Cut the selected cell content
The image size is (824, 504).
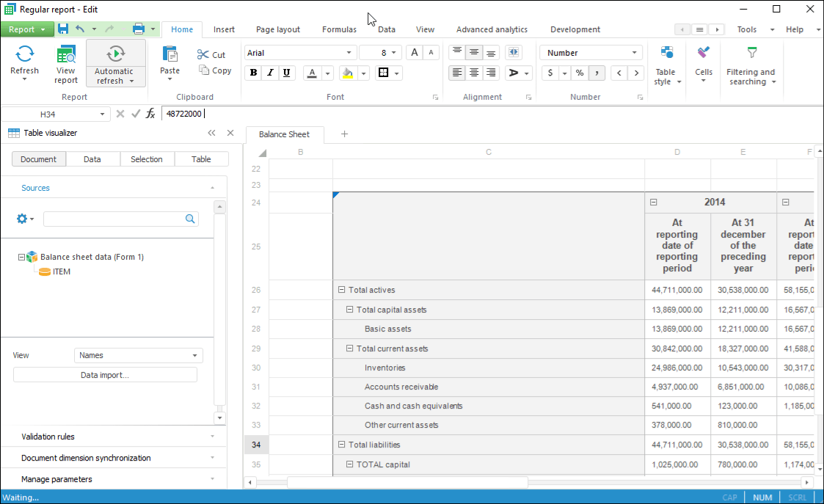(211, 55)
